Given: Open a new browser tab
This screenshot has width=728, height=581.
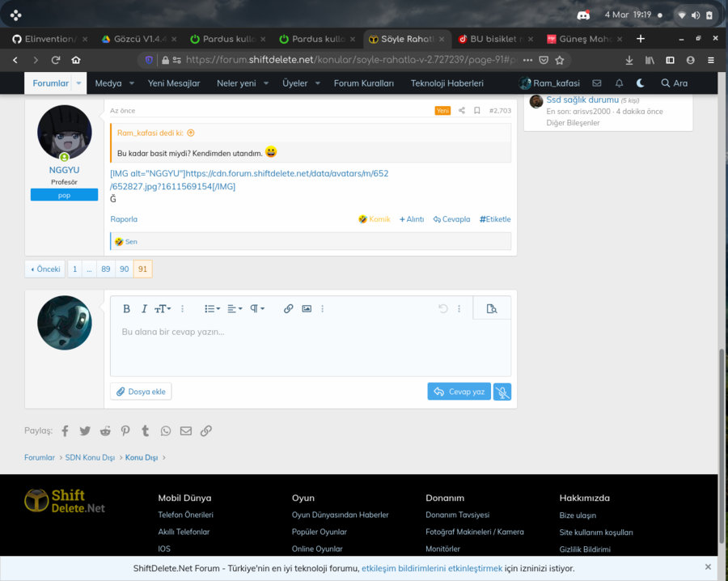Looking at the screenshot, I should 641,39.
